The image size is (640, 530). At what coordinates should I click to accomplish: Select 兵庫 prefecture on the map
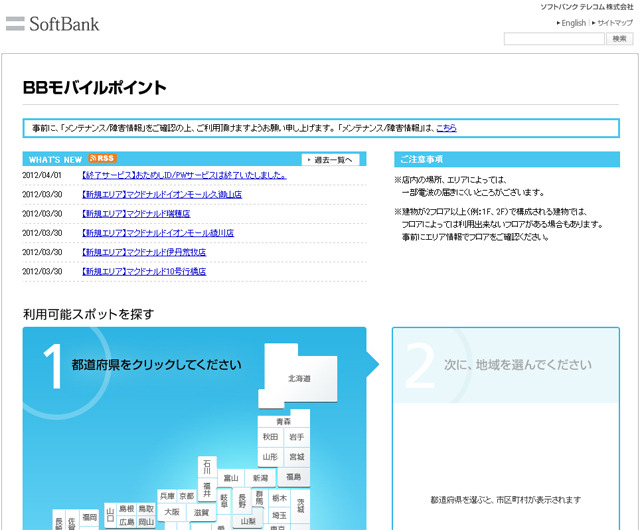(x=167, y=496)
